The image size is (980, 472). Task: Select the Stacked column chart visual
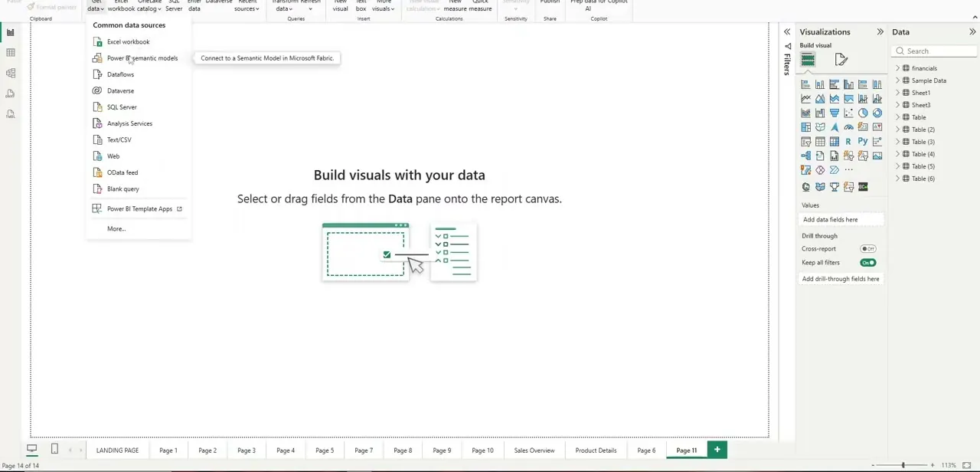point(820,84)
